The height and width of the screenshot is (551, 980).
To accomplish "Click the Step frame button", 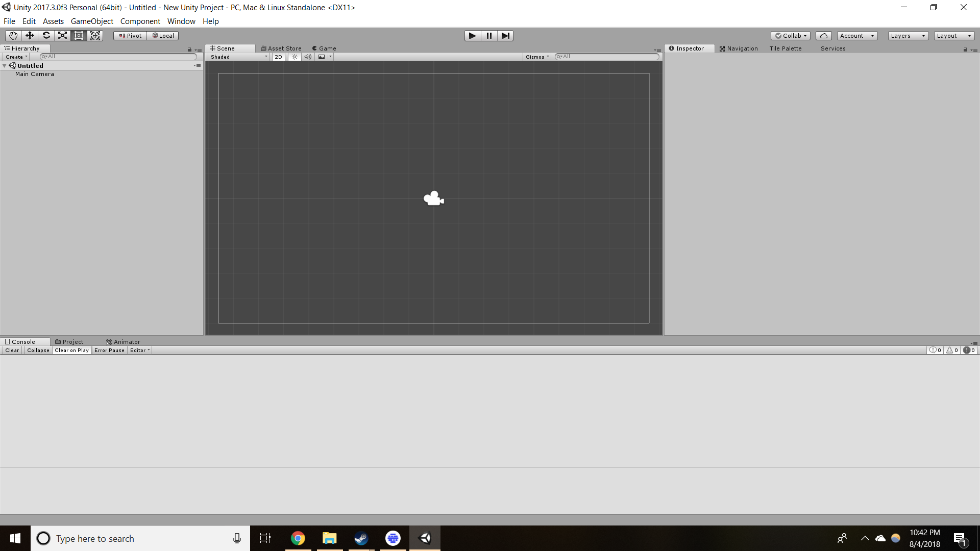I will click(x=505, y=36).
